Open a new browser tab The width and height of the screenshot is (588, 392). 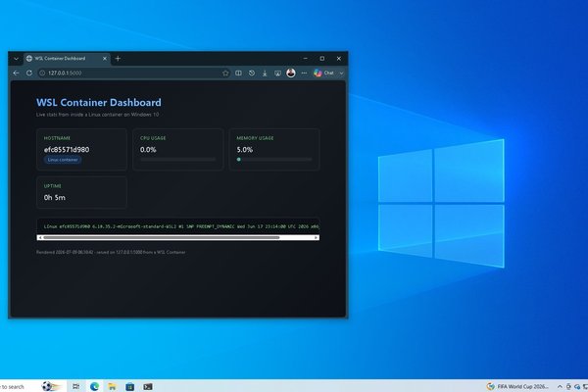(118, 59)
